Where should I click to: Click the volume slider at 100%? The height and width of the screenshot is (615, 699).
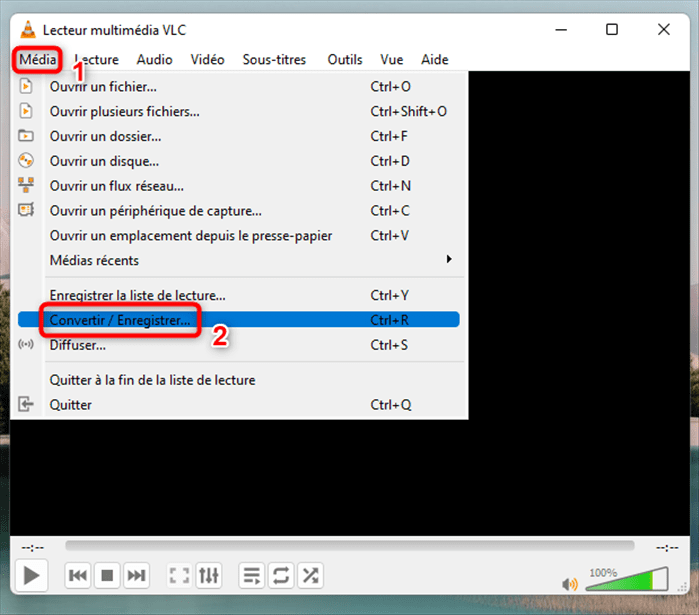(627, 579)
